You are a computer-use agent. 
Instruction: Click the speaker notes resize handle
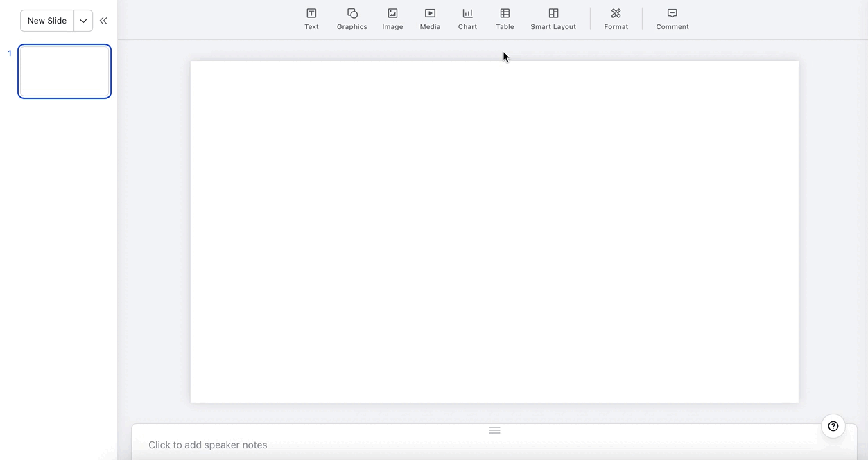494,430
